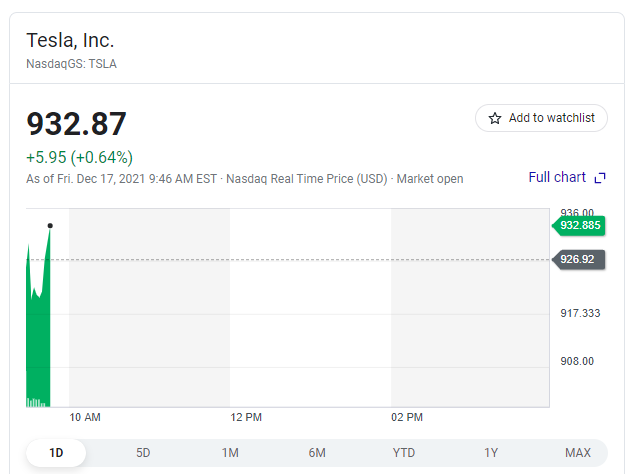
Task: Click the Tesla, Inc. title
Action: pyautogui.click(x=70, y=41)
